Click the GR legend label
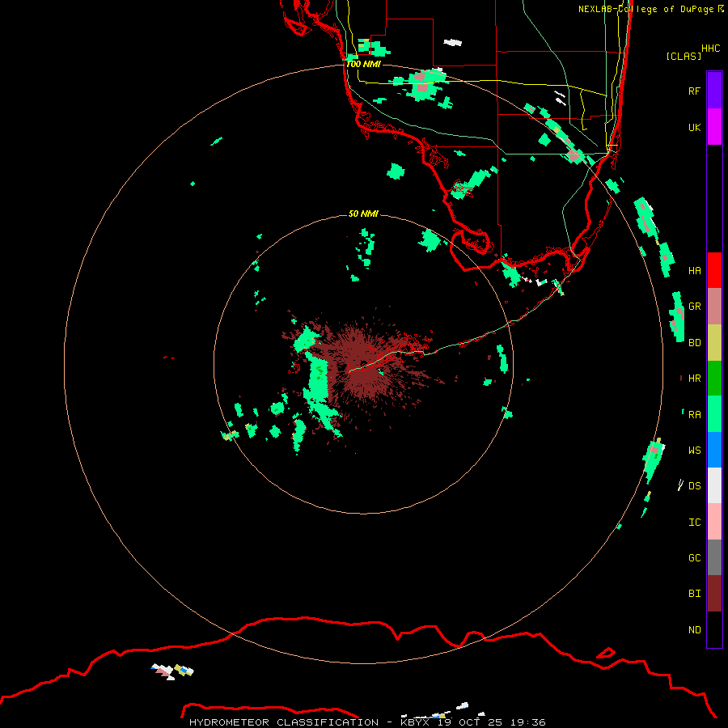Screen dimensions: 728x728 pyautogui.click(x=694, y=307)
